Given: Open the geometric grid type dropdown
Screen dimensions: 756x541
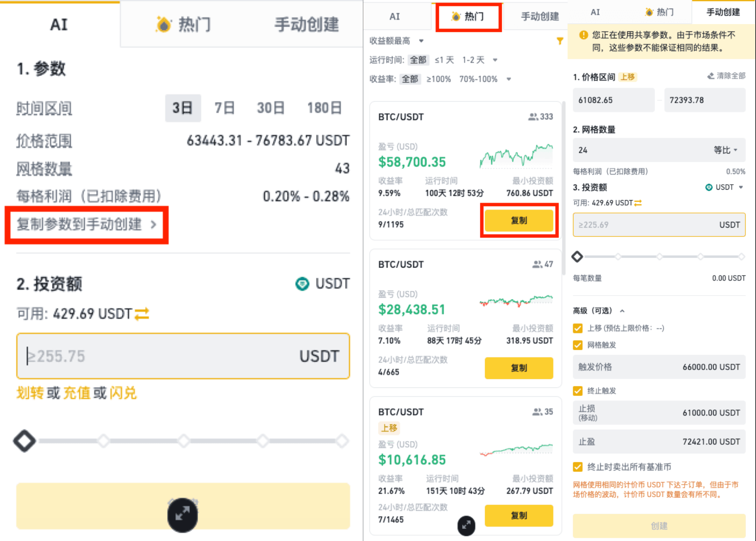Looking at the screenshot, I should tap(725, 150).
